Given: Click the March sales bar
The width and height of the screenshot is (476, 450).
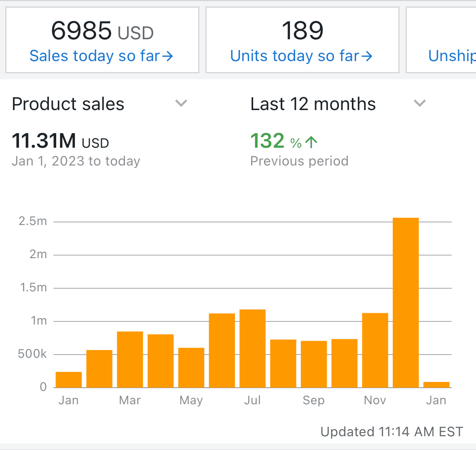Looking at the screenshot, I should [130, 359].
